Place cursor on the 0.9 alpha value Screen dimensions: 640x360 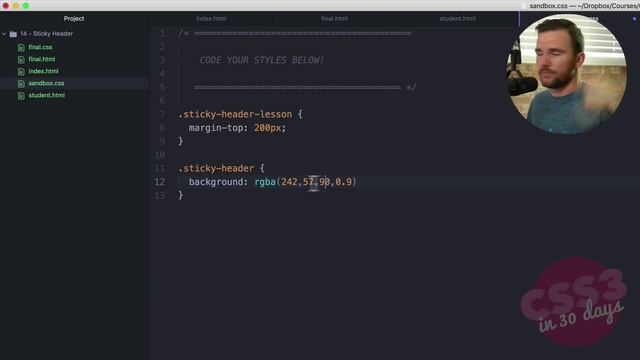pyautogui.click(x=343, y=182)
